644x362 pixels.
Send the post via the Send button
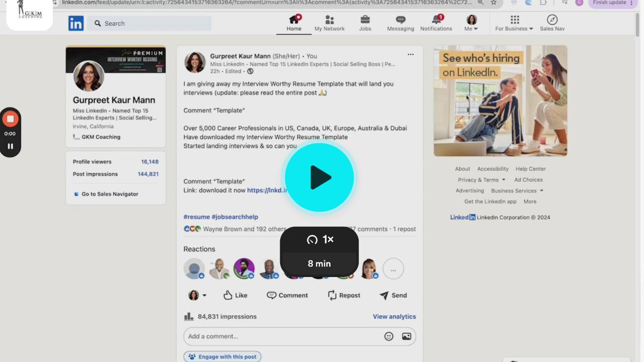point(393,295)
